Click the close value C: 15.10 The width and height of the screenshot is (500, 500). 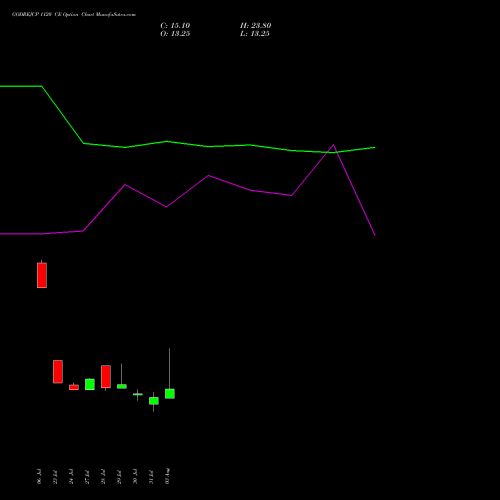[x=175, y=26]
